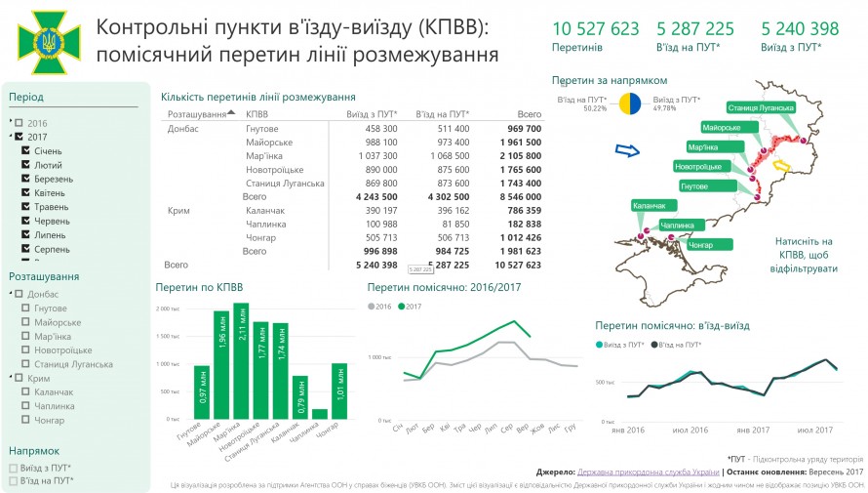Click the КПВВ column header in table
The width and height of the screenshot is (868, 493).
coord(257,114)
